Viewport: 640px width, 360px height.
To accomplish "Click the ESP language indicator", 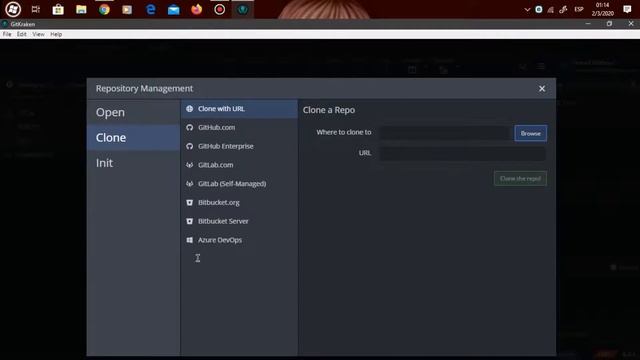I will click(x=579, y=9).
